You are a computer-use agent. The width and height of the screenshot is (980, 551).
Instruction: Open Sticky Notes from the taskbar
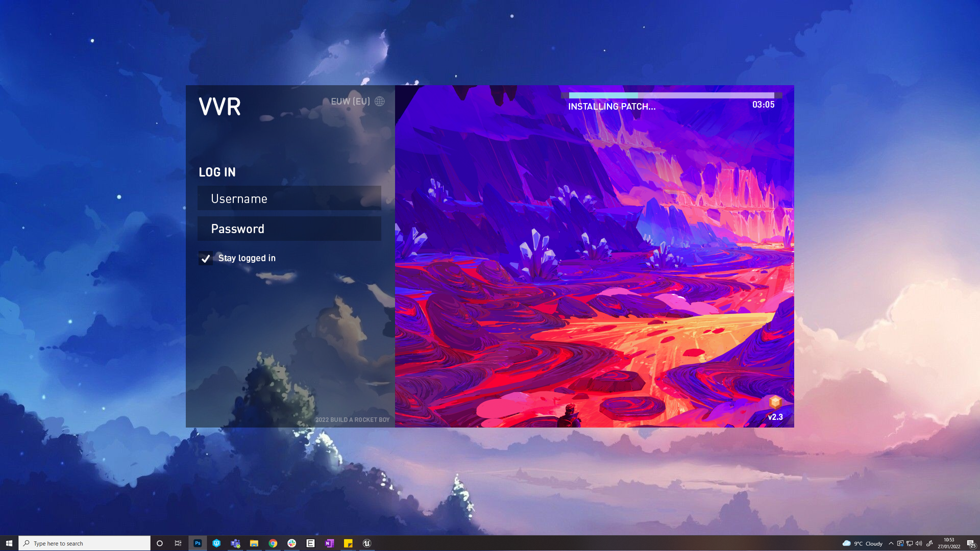348,543
